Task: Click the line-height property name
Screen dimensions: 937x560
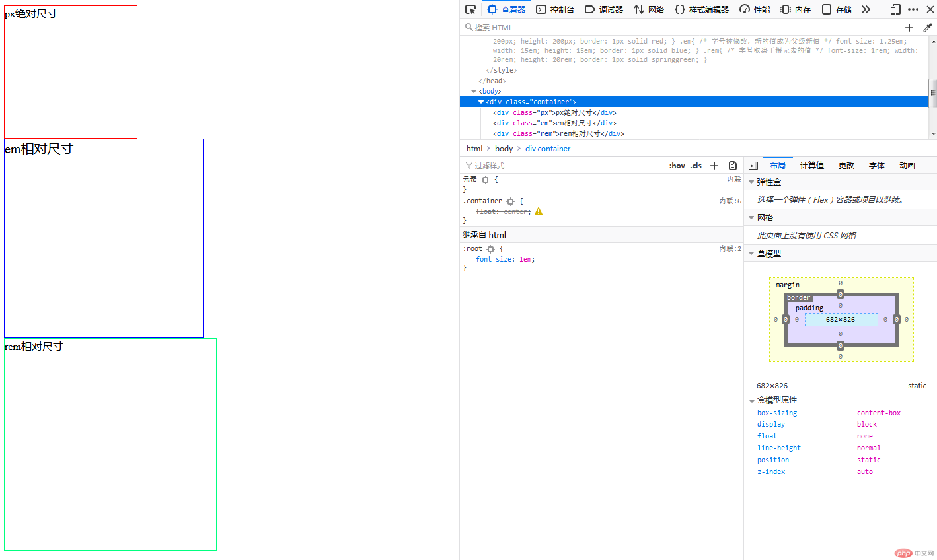Action: click(779, 448)
